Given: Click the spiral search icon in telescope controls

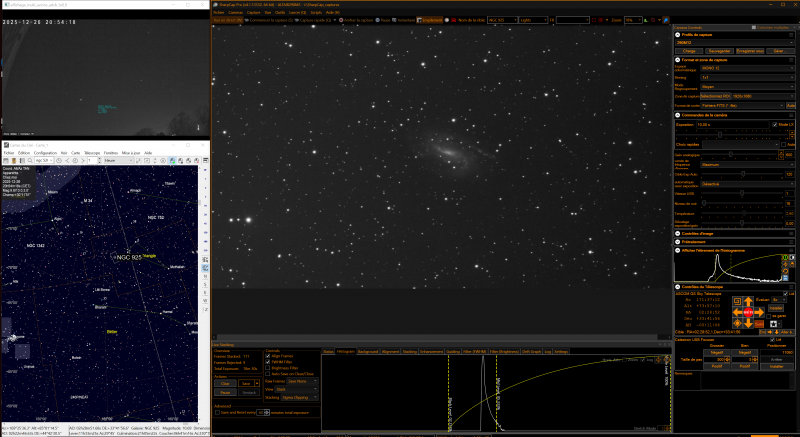Looking at the screenshot, I should click(x=737, y=301).
